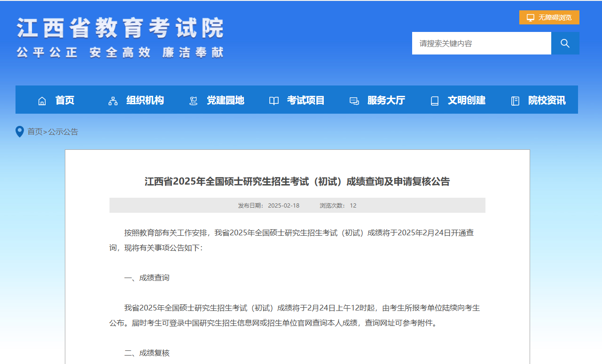Open the 文明创建 menu item

pos(467,100)
